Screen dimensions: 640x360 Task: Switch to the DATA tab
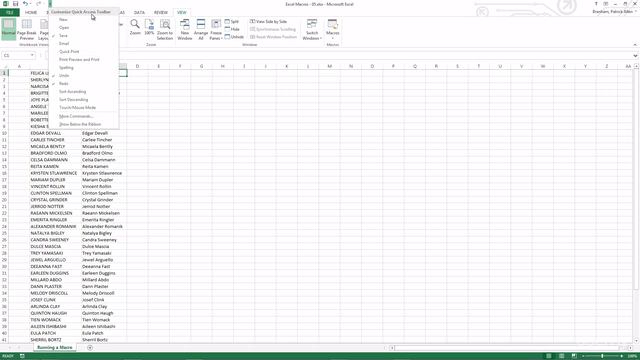pos(139,13)
